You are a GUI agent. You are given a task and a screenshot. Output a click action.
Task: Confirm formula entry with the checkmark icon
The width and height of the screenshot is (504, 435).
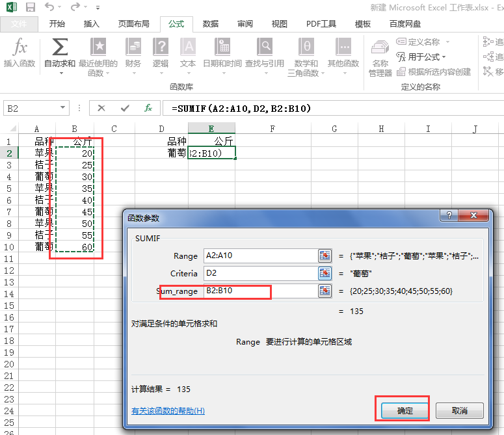pyautogui.click(x=125, y=109)
